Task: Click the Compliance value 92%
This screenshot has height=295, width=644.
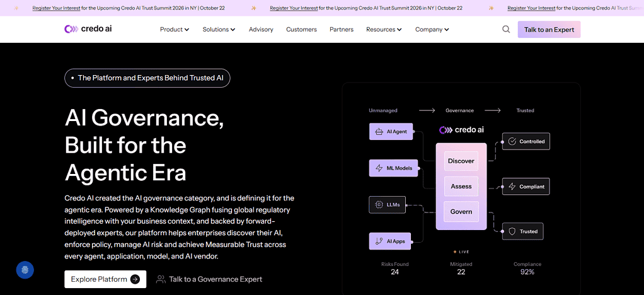Action: click(x=527, y=272)
